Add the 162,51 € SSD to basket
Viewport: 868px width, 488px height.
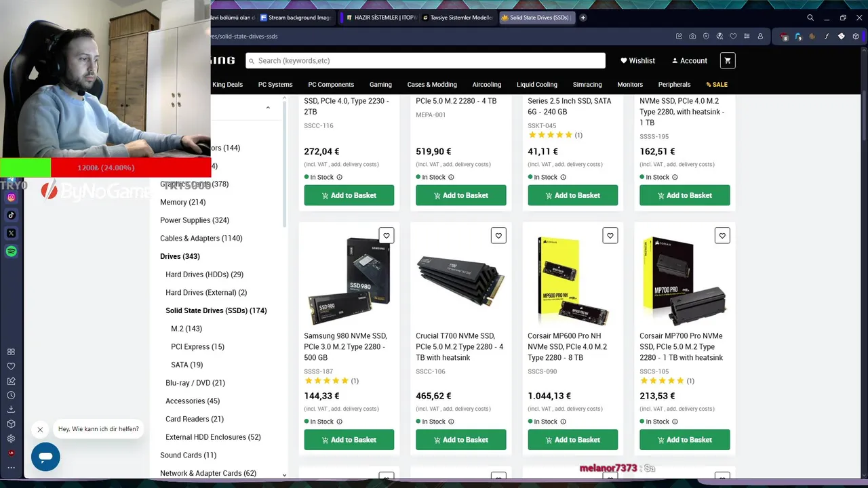[x=684, y=195]
